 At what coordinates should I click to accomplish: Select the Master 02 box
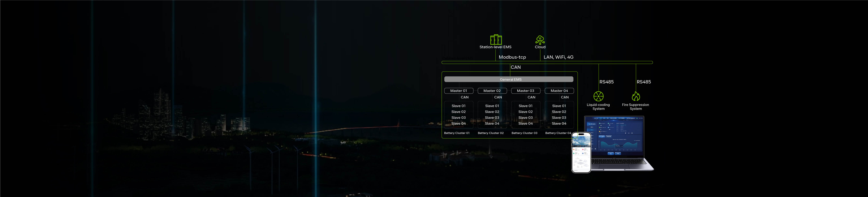click(x=492, y=91)
